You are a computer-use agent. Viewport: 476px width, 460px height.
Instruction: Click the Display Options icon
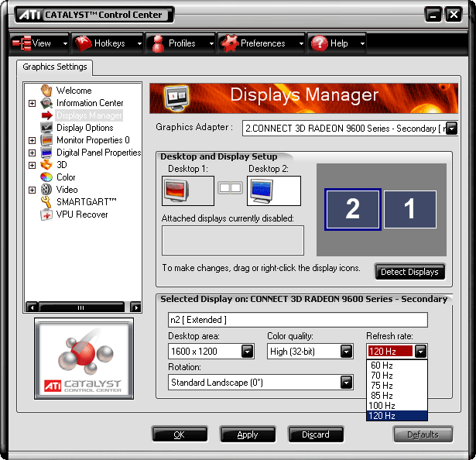point(46,128)
